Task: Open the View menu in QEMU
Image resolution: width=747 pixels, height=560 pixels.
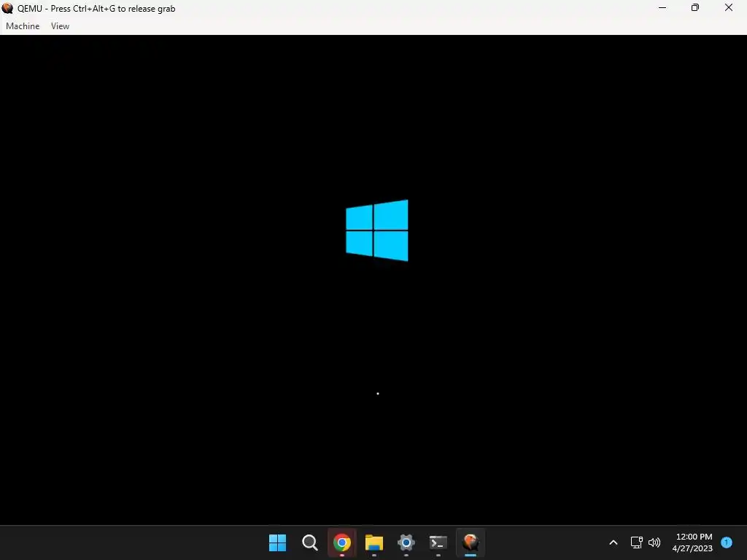Action: [60, 26]
